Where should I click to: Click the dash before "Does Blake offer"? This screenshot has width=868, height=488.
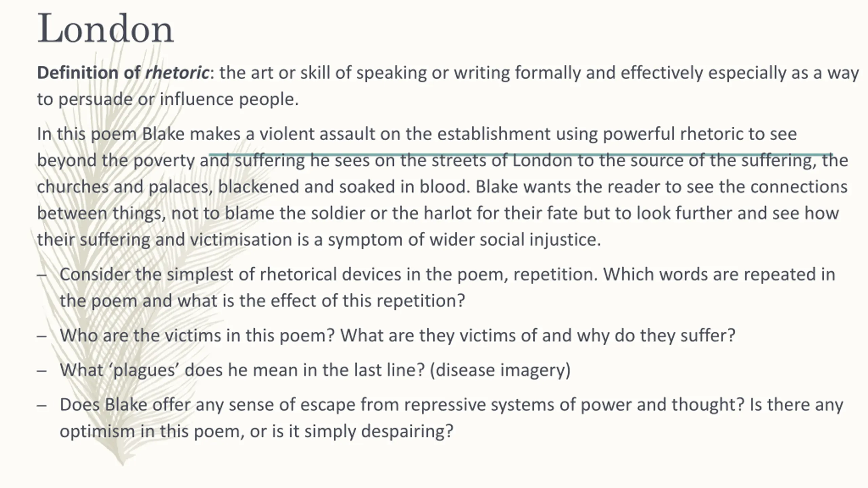click(x=42, y=405)
